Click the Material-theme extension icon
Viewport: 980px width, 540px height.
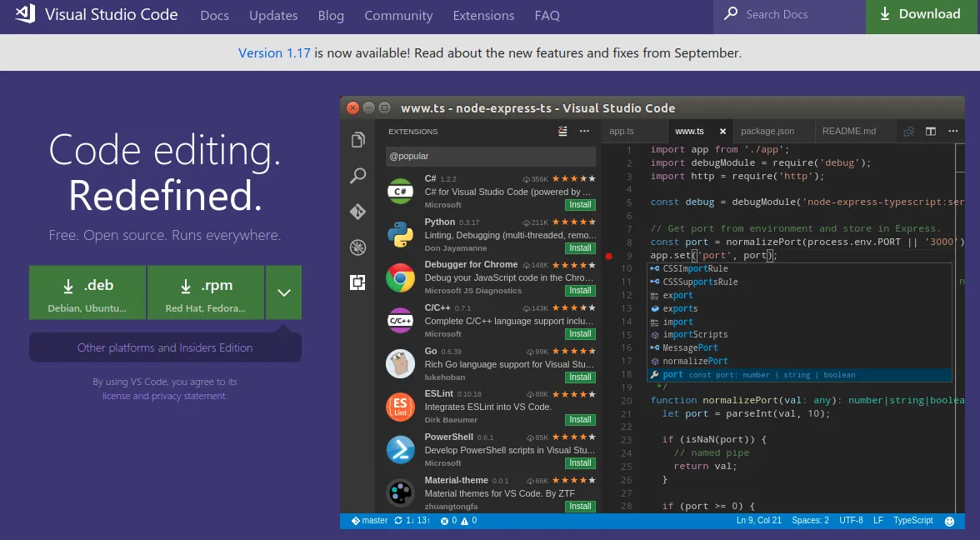[400, 493]
